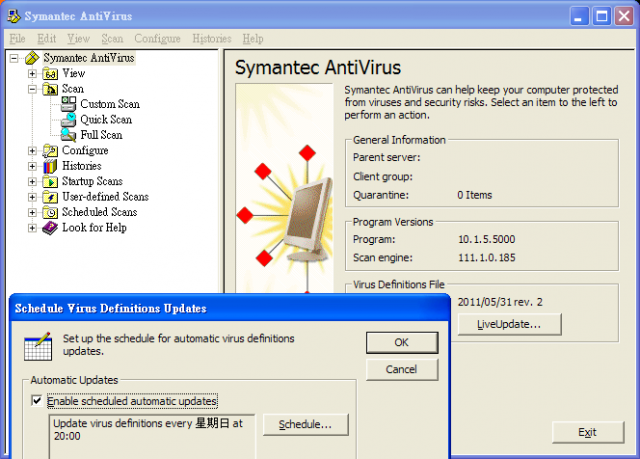Open the View menu
Viewport: 640px width, 459px height.
pyautogui.click(x=78, y=39)
